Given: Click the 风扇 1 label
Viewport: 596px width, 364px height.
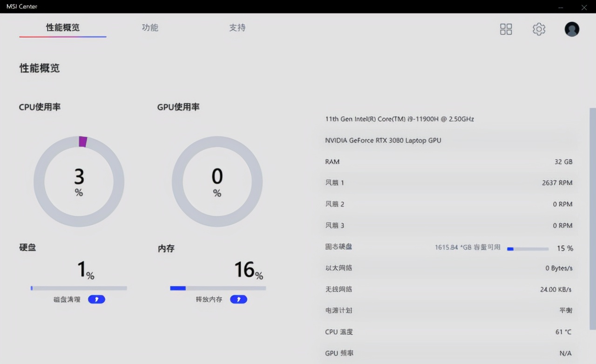Looking at the screenshot, I should pyautogui.click(x=334, y=183).
